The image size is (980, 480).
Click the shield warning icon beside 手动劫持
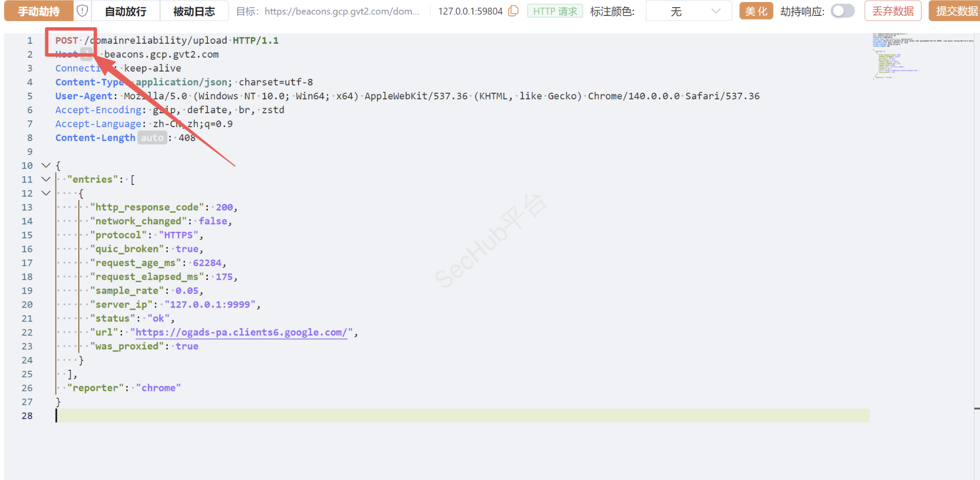(82, 11)
